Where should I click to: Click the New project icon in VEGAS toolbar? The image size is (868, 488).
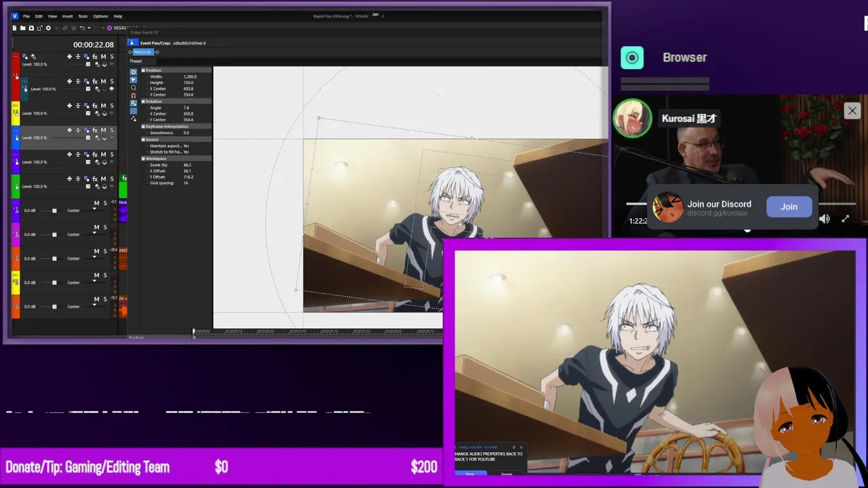click(14, 28)
